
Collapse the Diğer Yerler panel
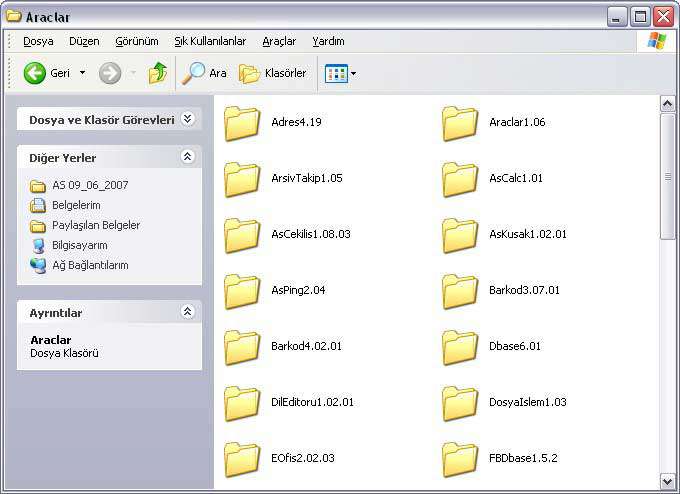pos(187,157)
